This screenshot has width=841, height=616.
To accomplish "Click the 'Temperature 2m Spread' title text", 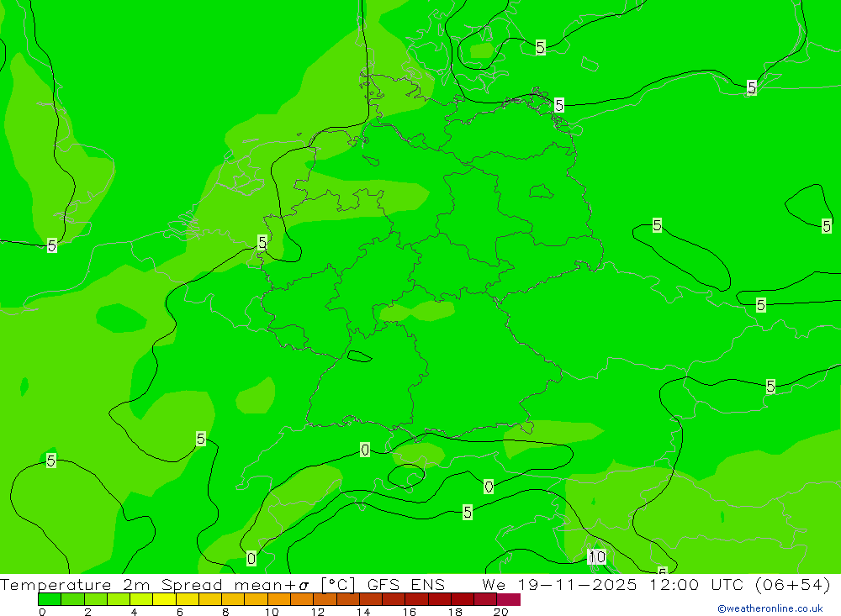I will (x=112, y=584).
